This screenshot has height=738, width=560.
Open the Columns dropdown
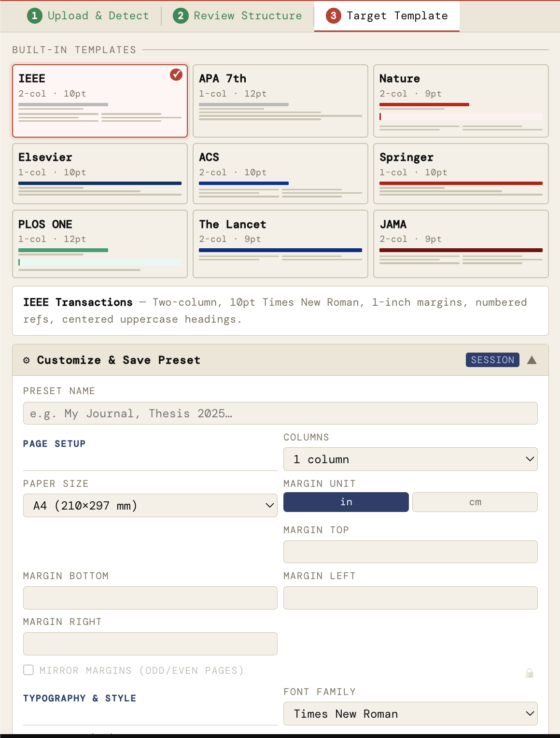pos(410,459)
